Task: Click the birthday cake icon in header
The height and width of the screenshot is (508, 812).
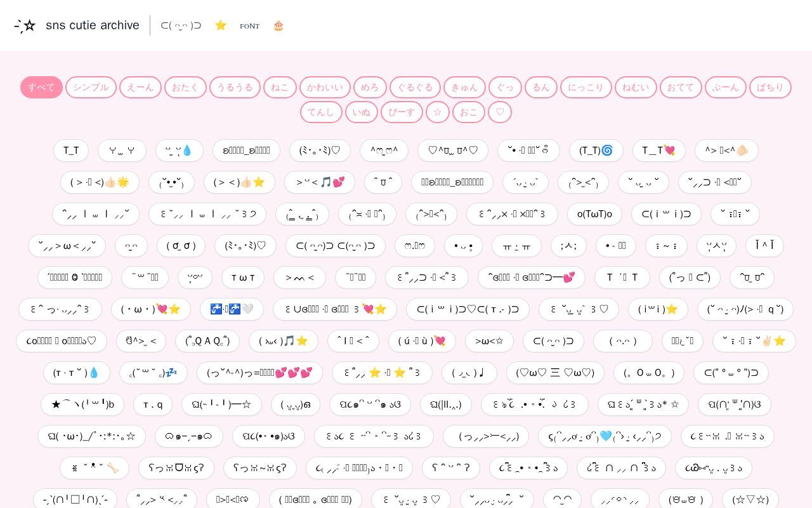Action: tap(278, 25)
